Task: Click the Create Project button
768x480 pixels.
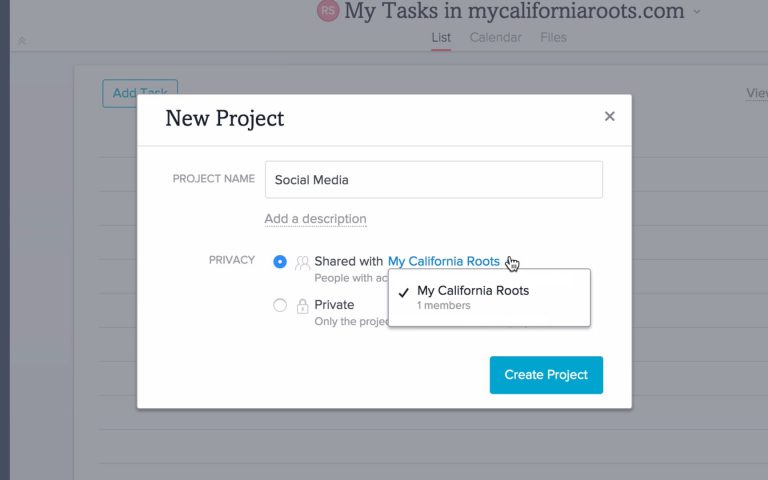Action: [x=546, y=375]
